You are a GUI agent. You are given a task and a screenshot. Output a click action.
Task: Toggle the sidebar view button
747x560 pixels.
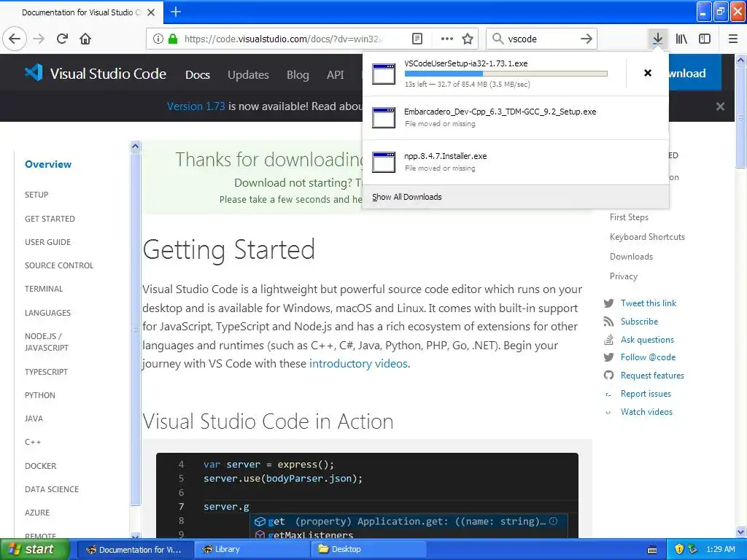[705, 39]
